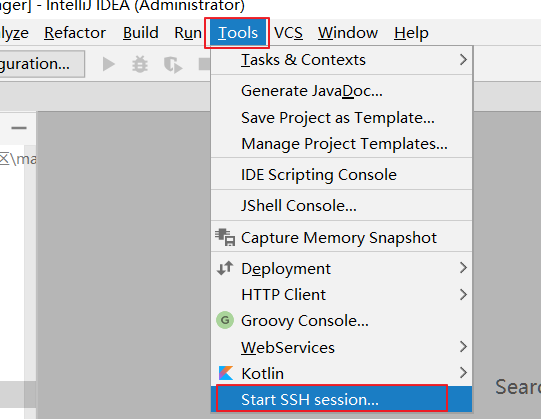
Task: Click the green Run arrow icon
Action: [x=109, y=65]
